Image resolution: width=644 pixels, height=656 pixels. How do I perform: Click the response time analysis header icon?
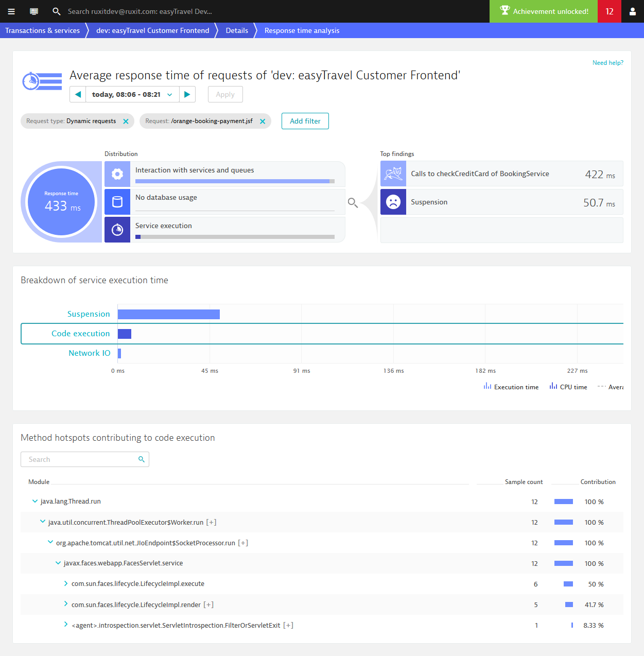pyautogui.click(x=42, y=81)
